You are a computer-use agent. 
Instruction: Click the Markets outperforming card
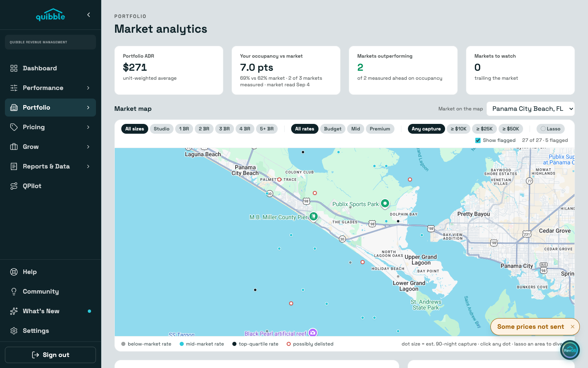pyautogui.click(x=403, y=70)
